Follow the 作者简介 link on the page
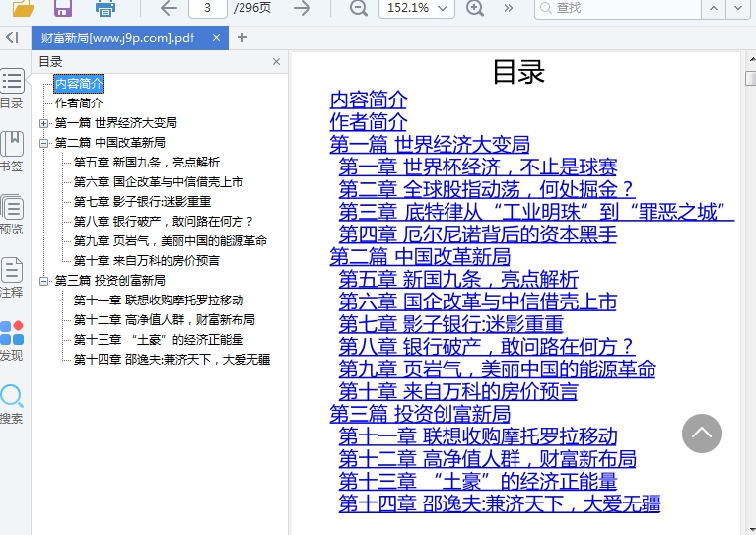The image size is (756, 535). click(x=369, y=122)
